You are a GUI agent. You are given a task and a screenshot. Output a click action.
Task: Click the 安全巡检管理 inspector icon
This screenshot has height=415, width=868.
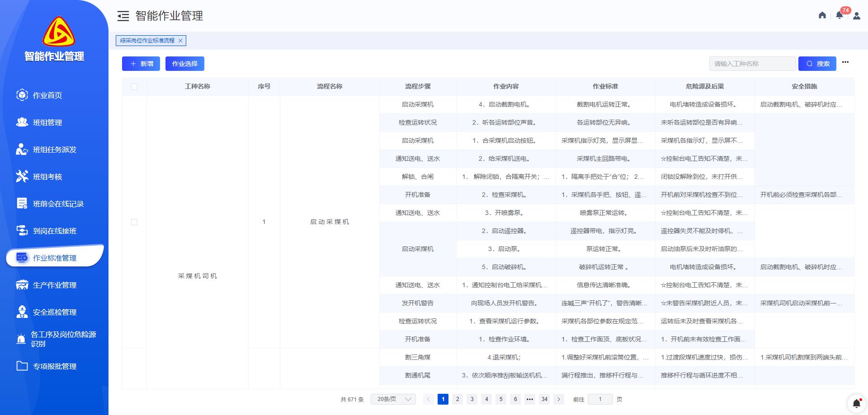tap(22, 312)
